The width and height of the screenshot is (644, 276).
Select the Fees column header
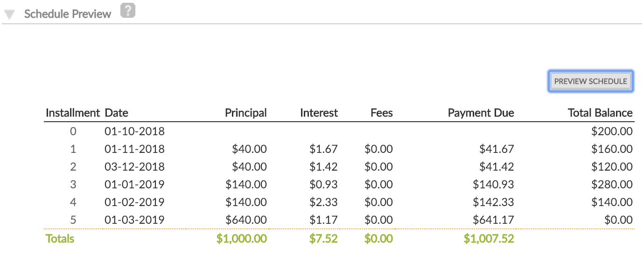[x=381, y=112]
